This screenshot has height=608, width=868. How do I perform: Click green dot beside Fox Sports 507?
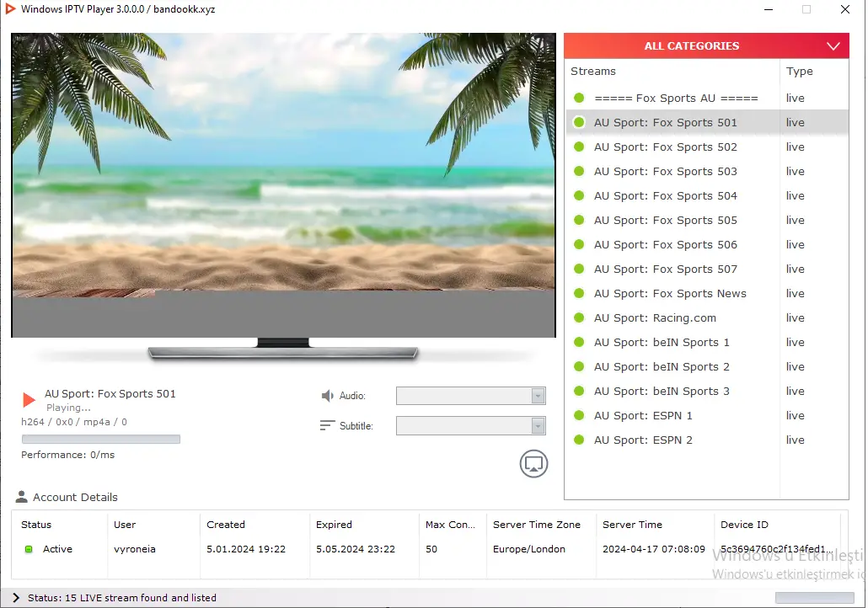pyautogui.click(x=579, y=269)
